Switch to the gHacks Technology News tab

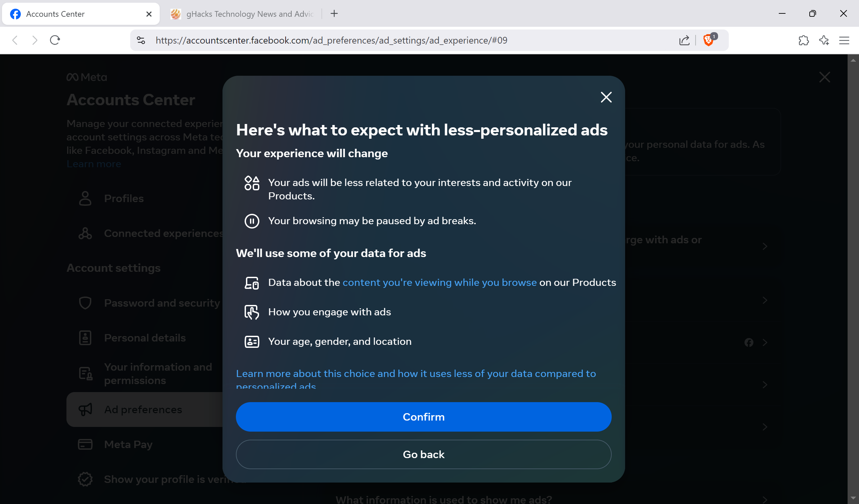coord(244,14)
